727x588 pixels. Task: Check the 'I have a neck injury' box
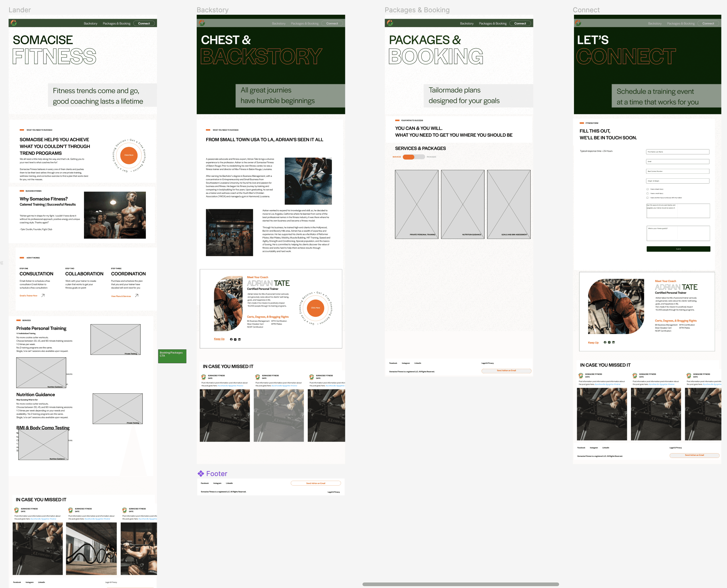pos(647,193)
